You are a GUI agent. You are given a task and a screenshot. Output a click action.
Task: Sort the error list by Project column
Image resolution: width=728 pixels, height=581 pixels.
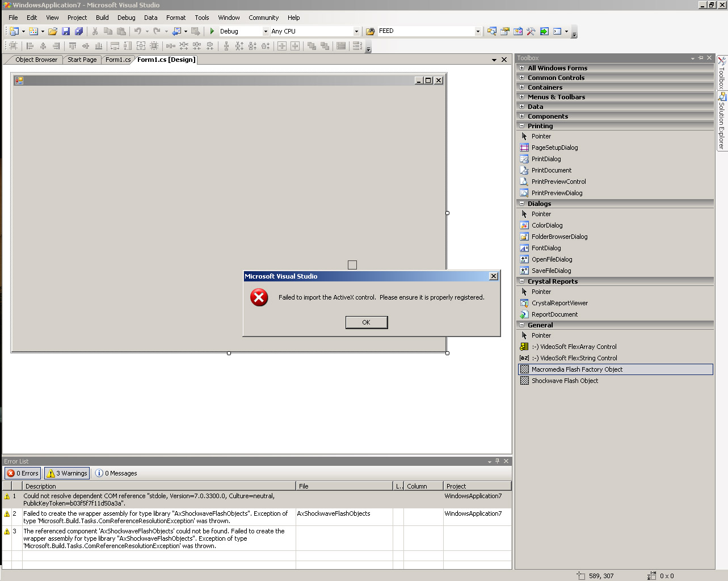pyautogui.click(x=477, y=486)
